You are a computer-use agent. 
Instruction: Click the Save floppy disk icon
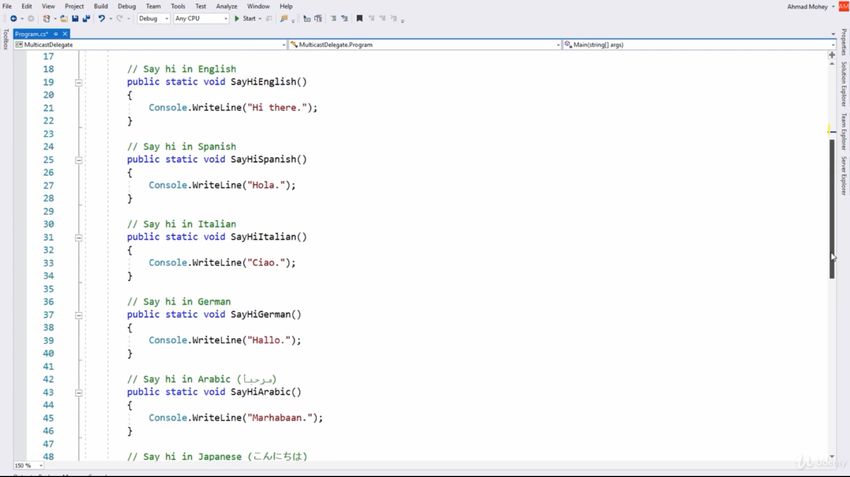tap(75, 18)
